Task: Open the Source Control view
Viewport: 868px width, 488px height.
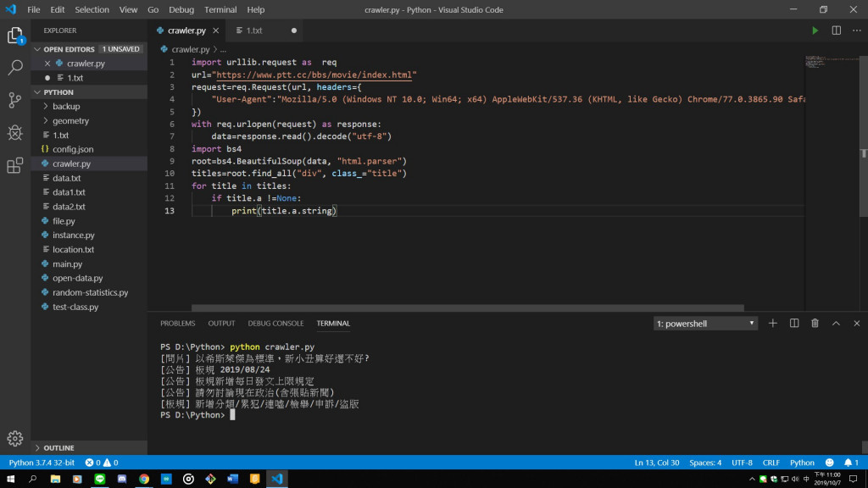Action: tap(15, 100)
